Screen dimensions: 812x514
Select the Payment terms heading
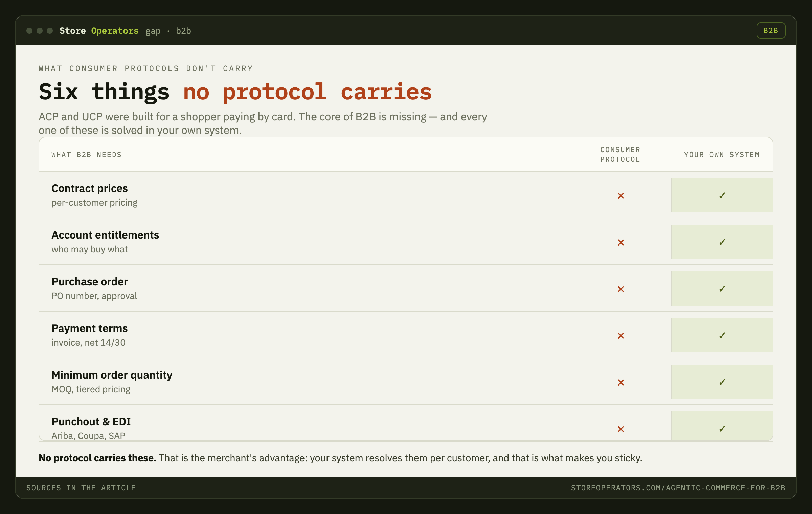pos(90,328)
